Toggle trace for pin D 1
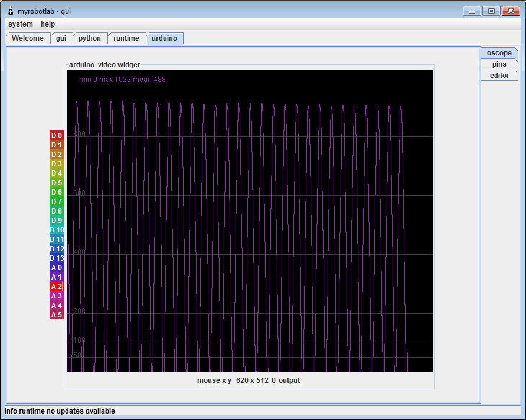 click(x=57, y=145)
